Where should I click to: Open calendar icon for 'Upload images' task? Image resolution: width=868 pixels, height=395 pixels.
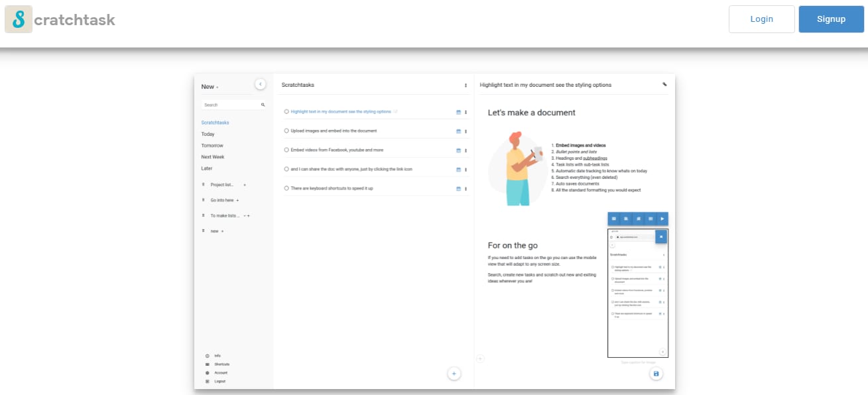[x=458, y=131]
